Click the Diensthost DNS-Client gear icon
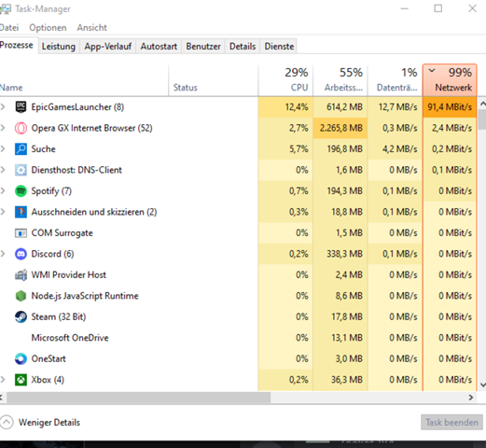Viewport: 486px width, 448px height. [21, 170]
